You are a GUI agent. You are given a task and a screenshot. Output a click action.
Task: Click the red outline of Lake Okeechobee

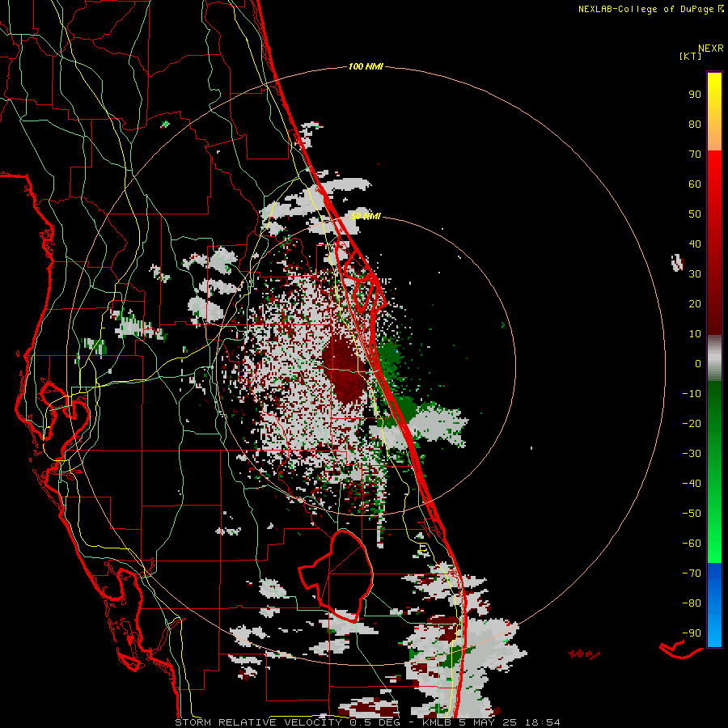pos(336,576)
